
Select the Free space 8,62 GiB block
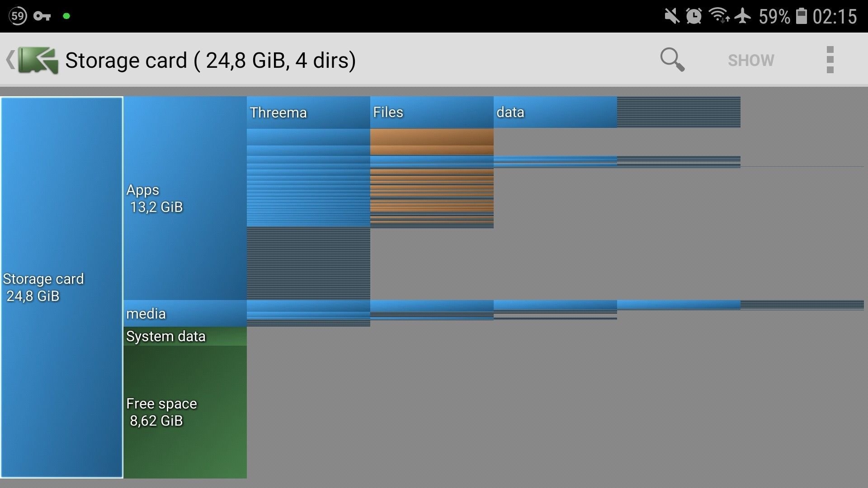185,412
